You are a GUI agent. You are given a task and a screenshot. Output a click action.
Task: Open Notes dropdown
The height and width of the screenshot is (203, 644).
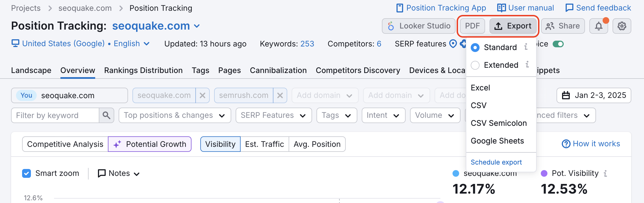pyautogui.click(x=119, y=173)
